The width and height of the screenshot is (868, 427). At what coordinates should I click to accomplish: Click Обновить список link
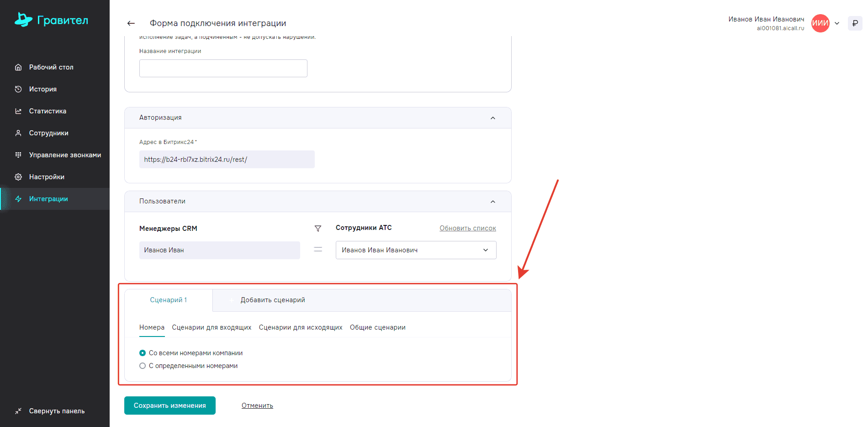click(467, 228)
